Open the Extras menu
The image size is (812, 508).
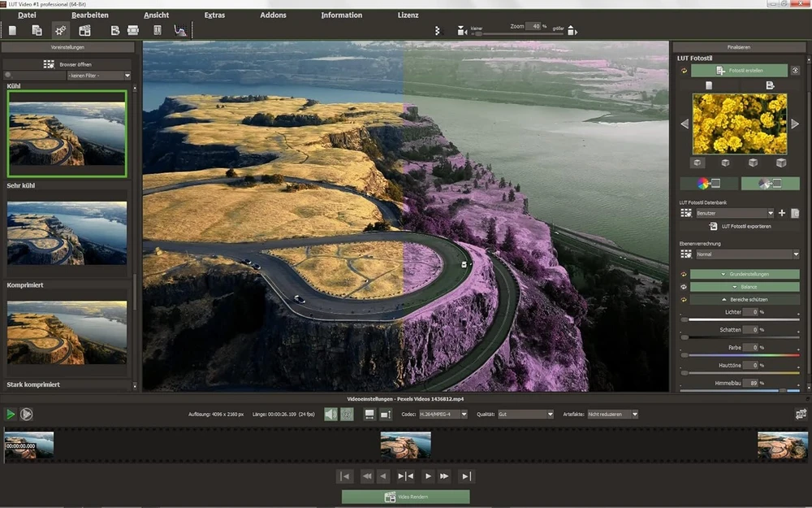(214, 15)
